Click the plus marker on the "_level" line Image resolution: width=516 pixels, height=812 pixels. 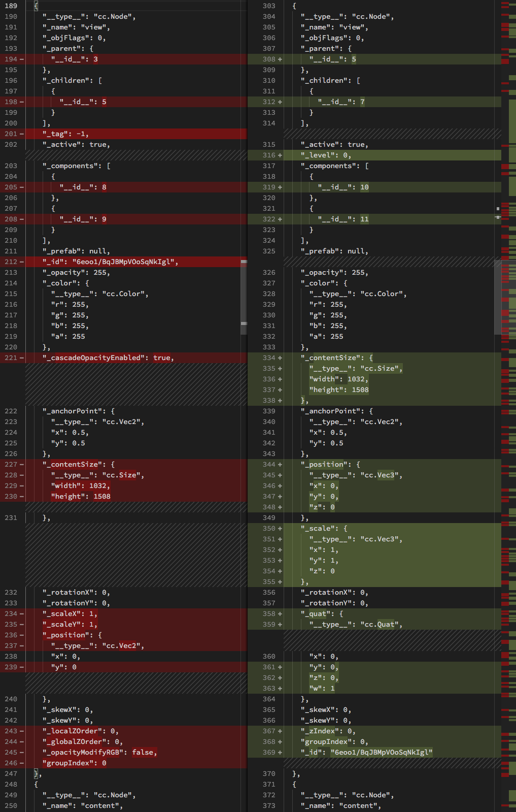(x=280, y=155)
